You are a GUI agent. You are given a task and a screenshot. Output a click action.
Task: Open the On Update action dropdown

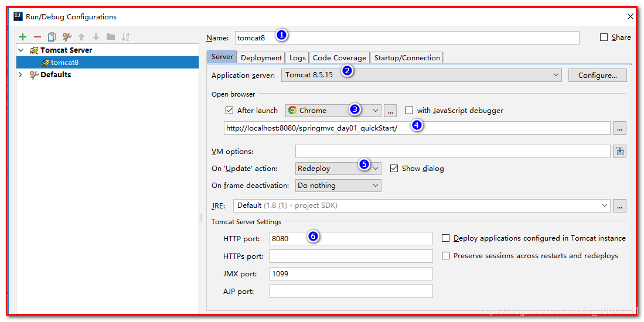tap(339, 168)
